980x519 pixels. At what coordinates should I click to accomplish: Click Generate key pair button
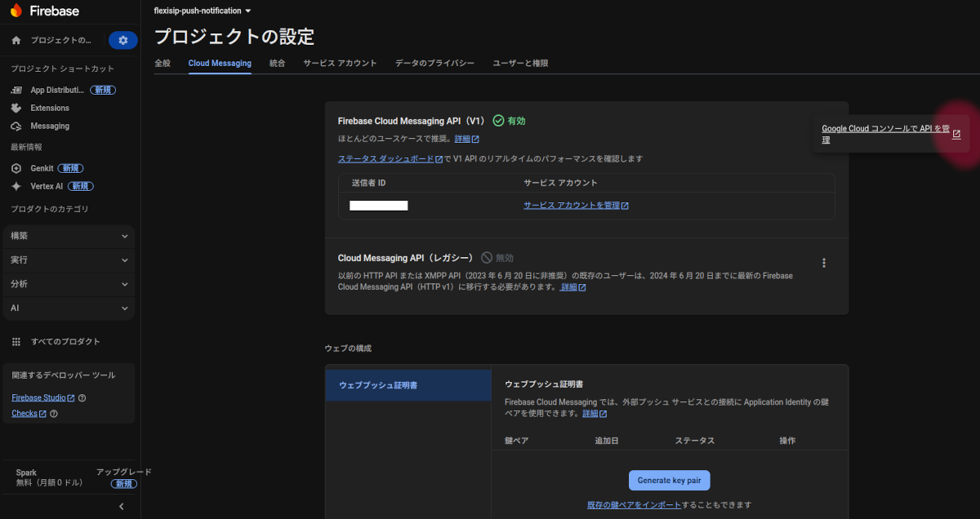(670, 481)
